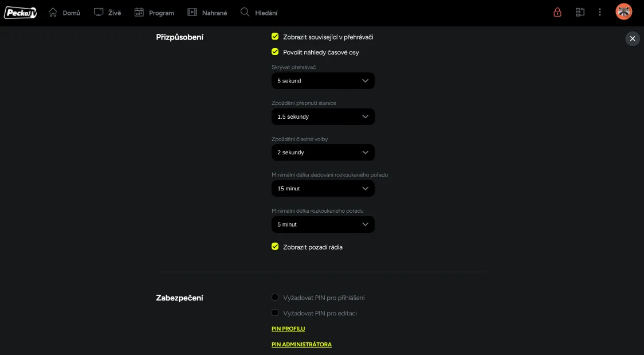Expand the Skrývat přehrávač dropdown
The image size is (644, 355).
pyautogui.click(x=323, y=81)
